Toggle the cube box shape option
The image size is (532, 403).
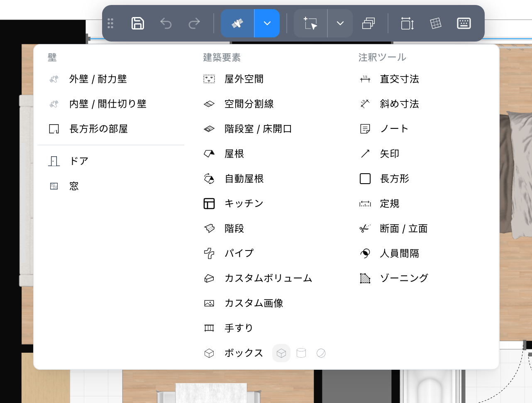coord(281,353)
